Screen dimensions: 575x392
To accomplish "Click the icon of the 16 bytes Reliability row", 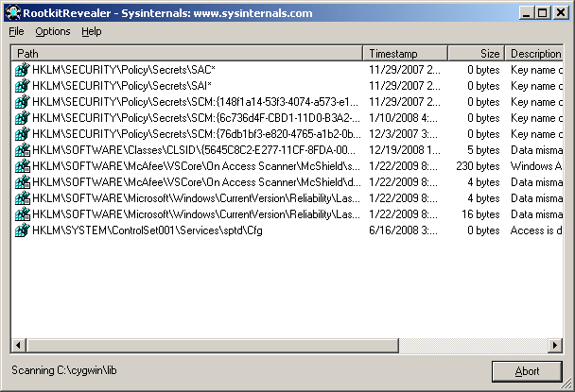I will [x=22, y=214].
